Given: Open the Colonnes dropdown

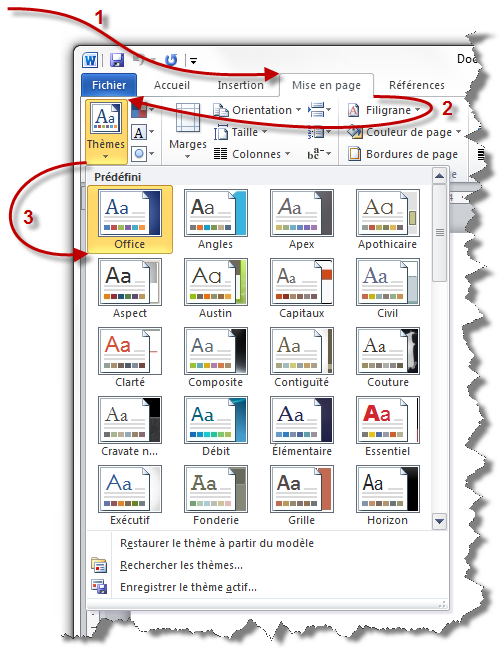Looking at the screenshot, I should pos(252,154).
